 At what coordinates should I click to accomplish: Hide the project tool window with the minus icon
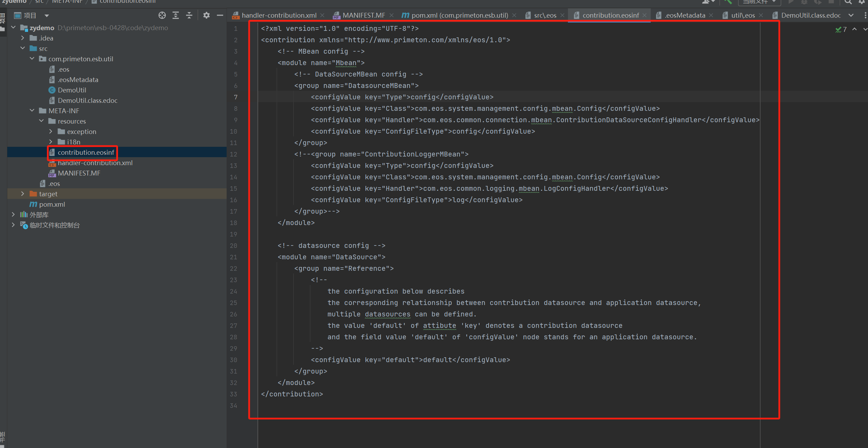220,15
